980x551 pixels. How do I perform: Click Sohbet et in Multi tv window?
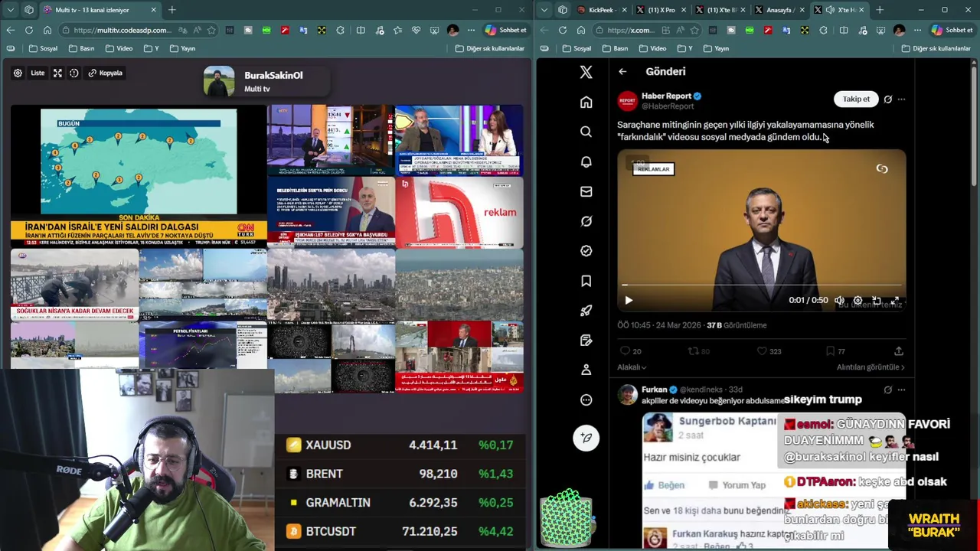point(506,30)
